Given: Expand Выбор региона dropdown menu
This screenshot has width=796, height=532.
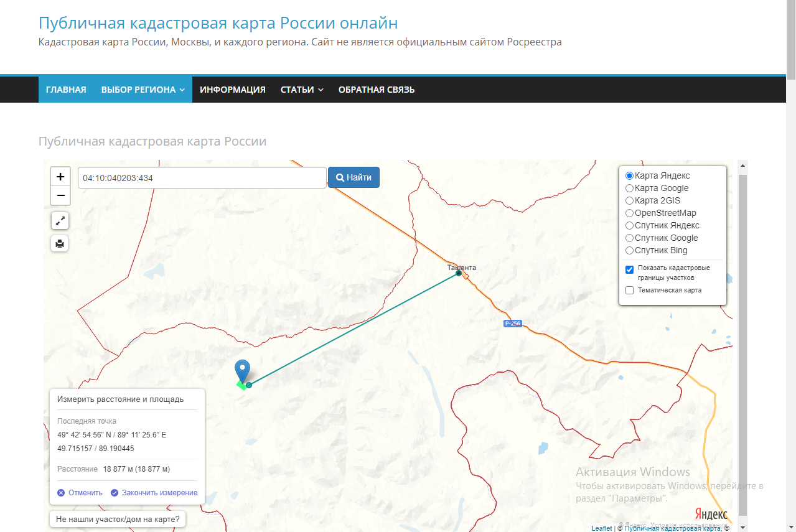Looking at the screenshot, I should pyautogui.click(x=143, y=90).
